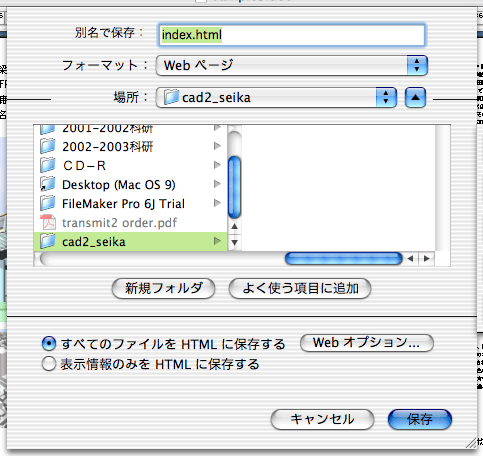Click the 別名で保存 filename text field

coord(292,35)
